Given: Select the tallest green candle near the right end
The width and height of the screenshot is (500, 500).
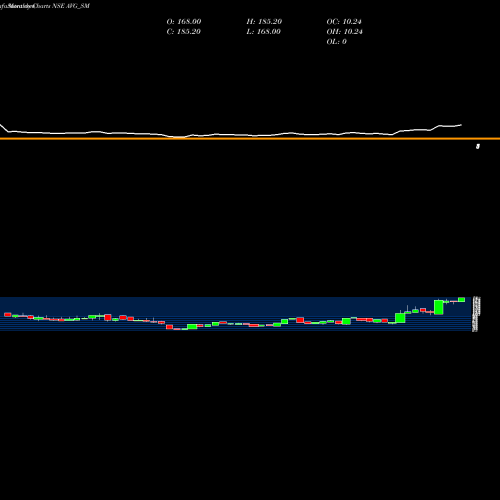Looking at the screenshot, I should point(439,307).
